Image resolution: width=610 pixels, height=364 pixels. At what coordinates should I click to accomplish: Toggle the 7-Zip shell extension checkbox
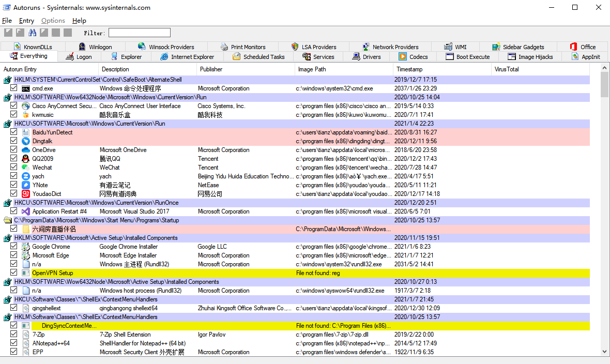tap(13, 334)
